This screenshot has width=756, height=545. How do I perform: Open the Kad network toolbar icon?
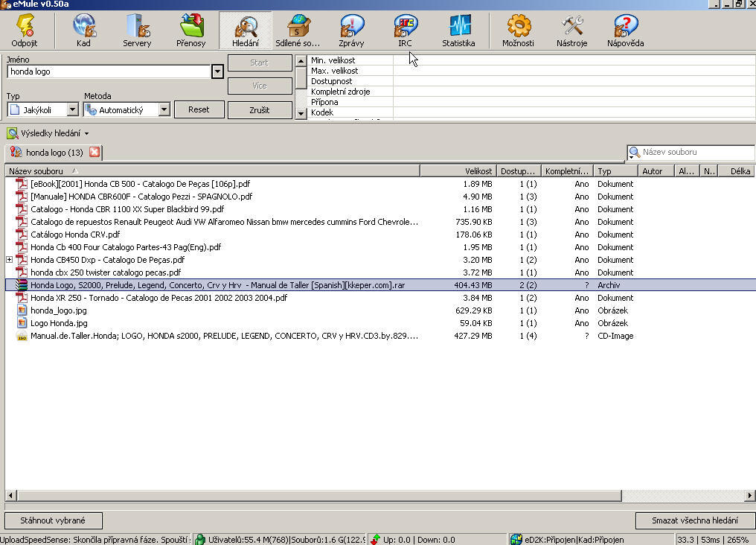point(83,31)
